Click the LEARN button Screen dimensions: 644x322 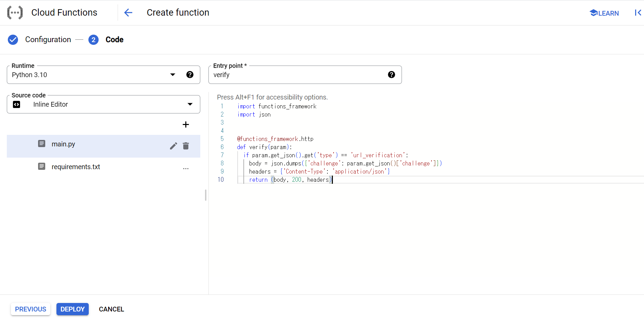604,13
